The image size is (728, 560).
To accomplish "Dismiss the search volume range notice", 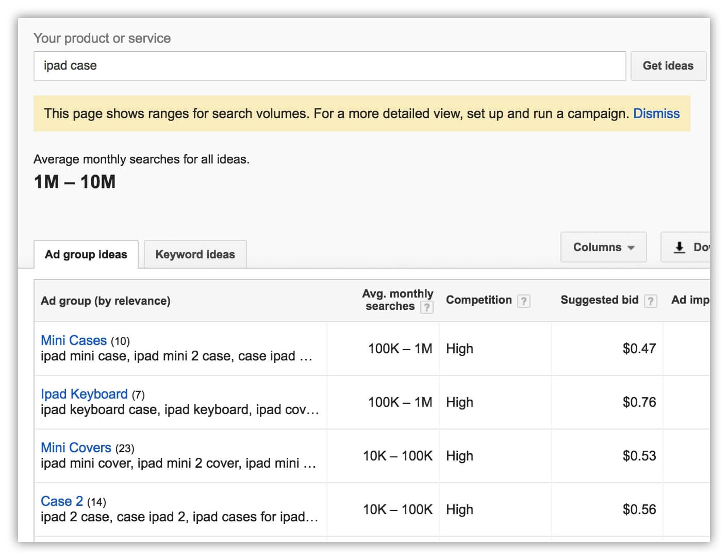I will tap(656, 113).
